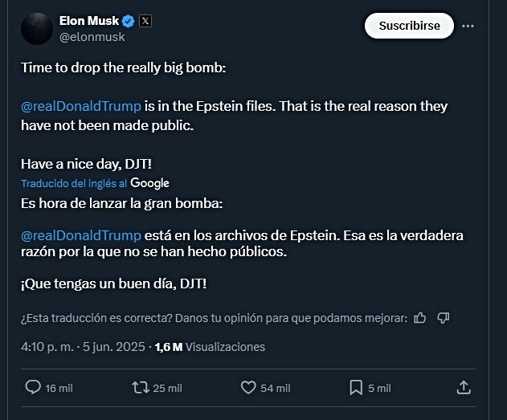Repost this tweet with retweet icon

pos(141,388)
